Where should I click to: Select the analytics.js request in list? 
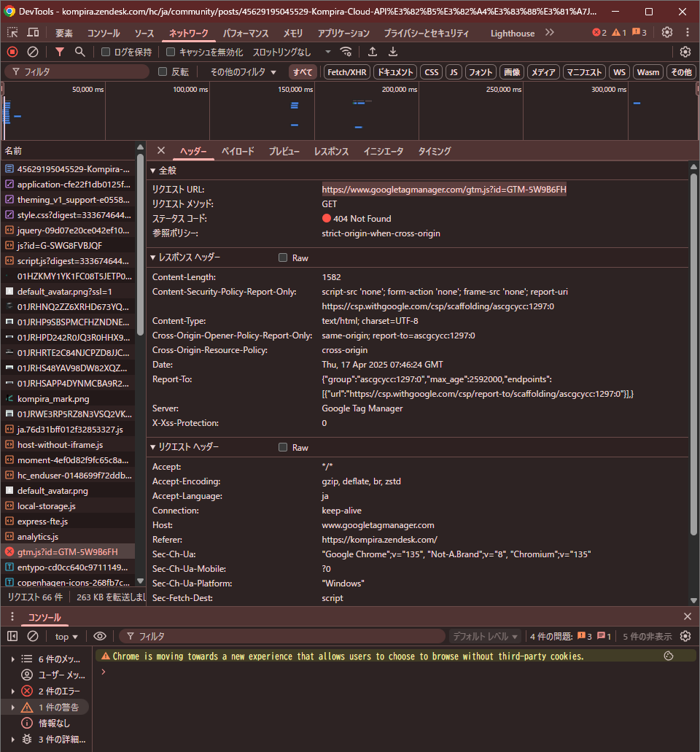pyautogui.click(x=38, y=537)
